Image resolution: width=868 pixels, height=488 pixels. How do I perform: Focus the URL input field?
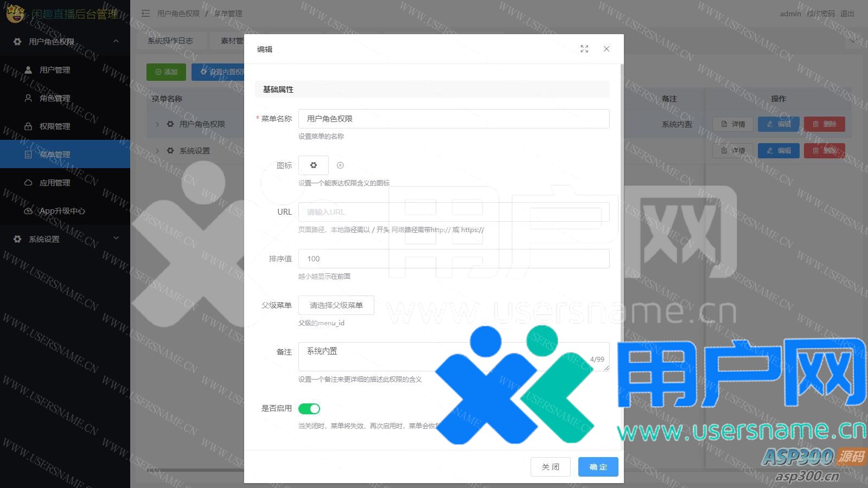454,212
